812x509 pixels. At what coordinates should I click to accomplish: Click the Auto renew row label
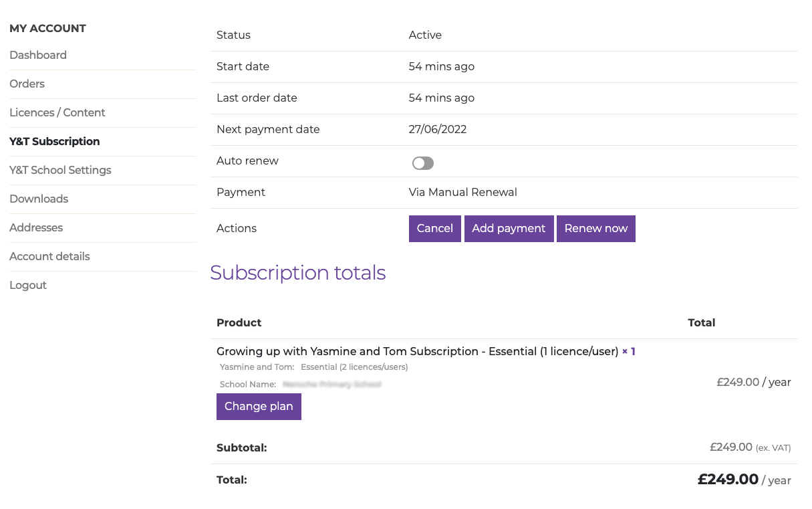point(247,161)
